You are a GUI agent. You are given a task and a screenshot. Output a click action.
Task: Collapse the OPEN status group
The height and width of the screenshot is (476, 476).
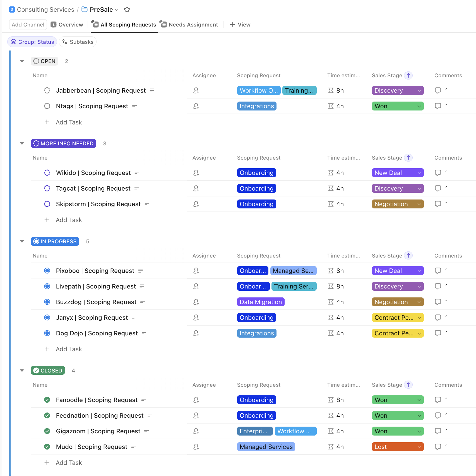(x=22, y=61)
